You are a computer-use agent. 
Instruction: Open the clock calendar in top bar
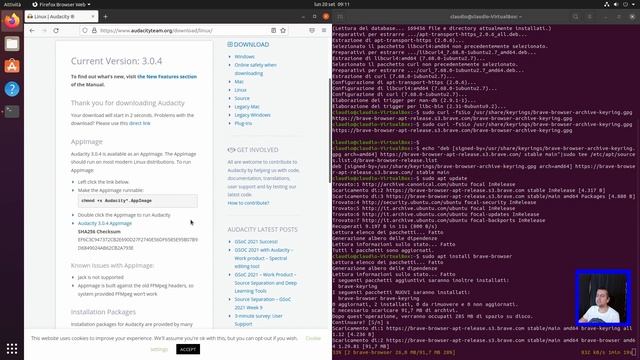coord(331,4)
